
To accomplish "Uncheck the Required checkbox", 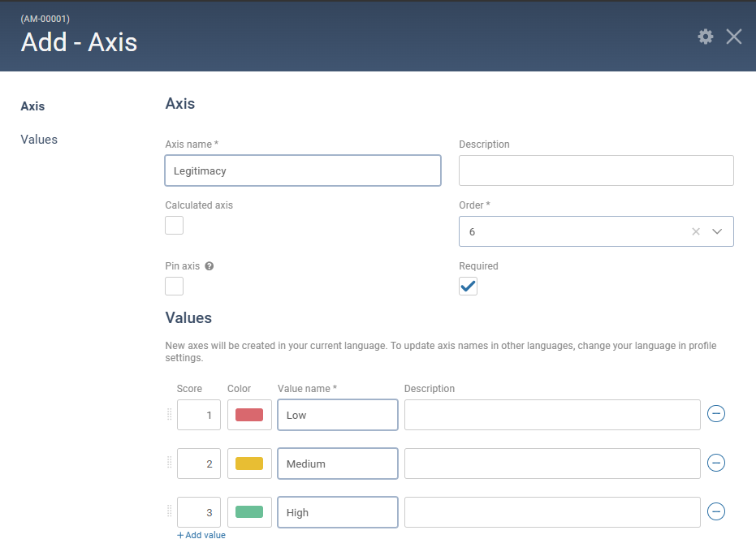I will (468, 286).
